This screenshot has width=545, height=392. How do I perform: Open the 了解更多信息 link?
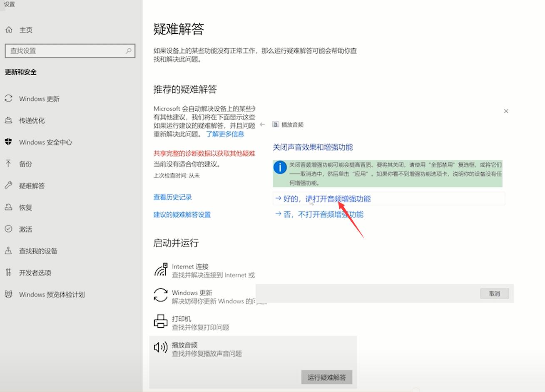(x=225, y=134)
